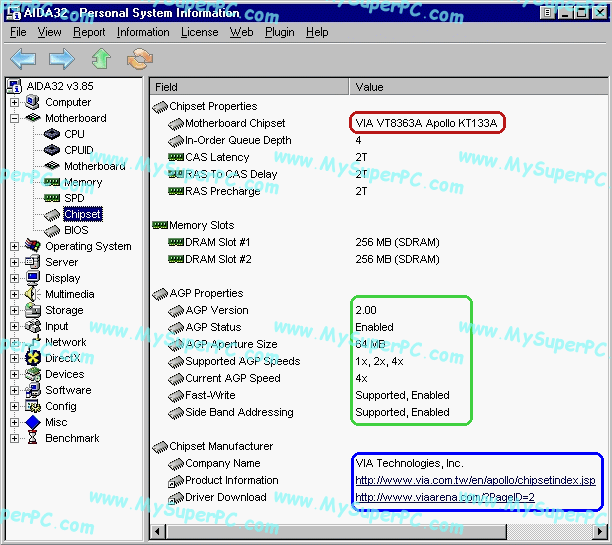Click the CPUID chip icon in the tree

click(x=52, y=150)
